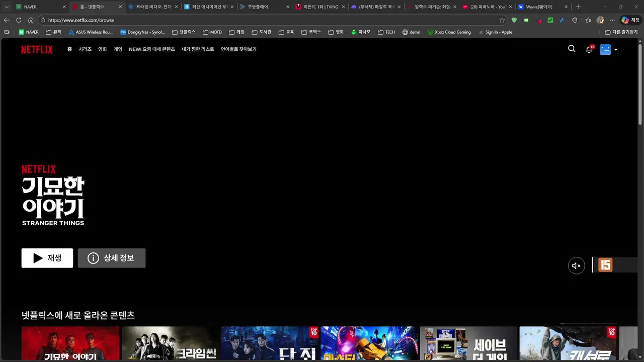Open ASUS Wireless Router bookmark

tap(91, 32)
